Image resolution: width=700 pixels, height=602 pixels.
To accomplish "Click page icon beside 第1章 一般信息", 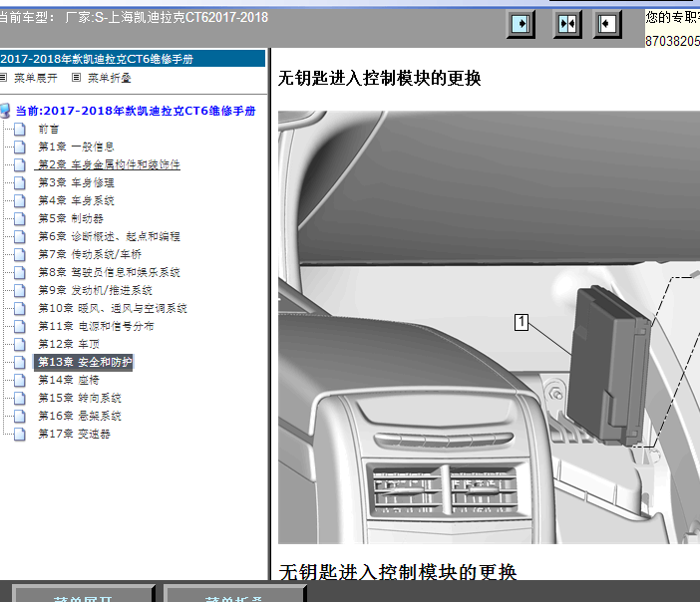I will click(19, 147).
